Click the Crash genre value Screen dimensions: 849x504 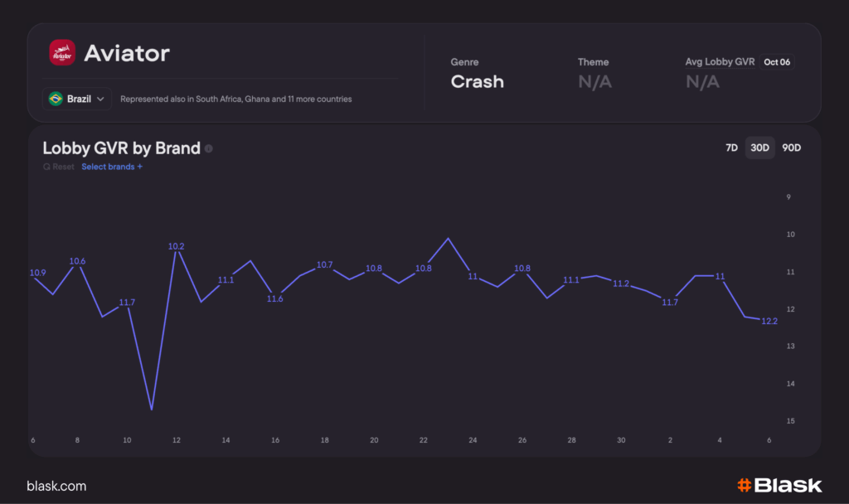coord(477,81)
